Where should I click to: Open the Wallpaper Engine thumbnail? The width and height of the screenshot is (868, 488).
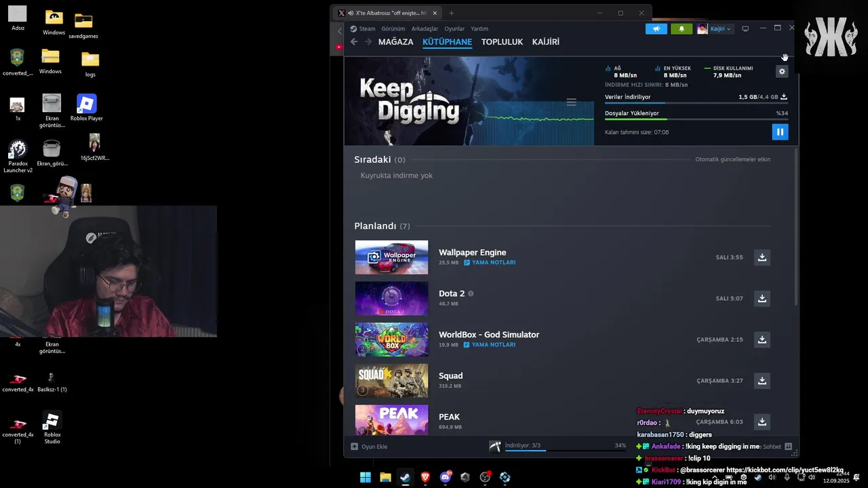[x=391, y=258]
